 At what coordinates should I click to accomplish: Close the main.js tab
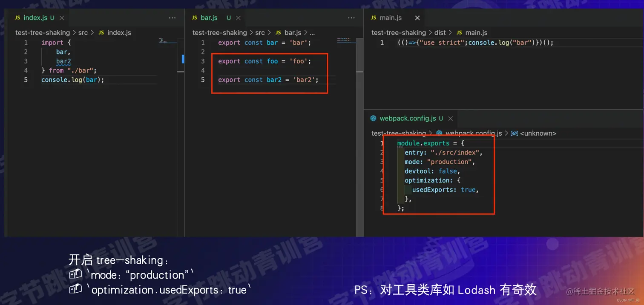(x=417, y=18)
